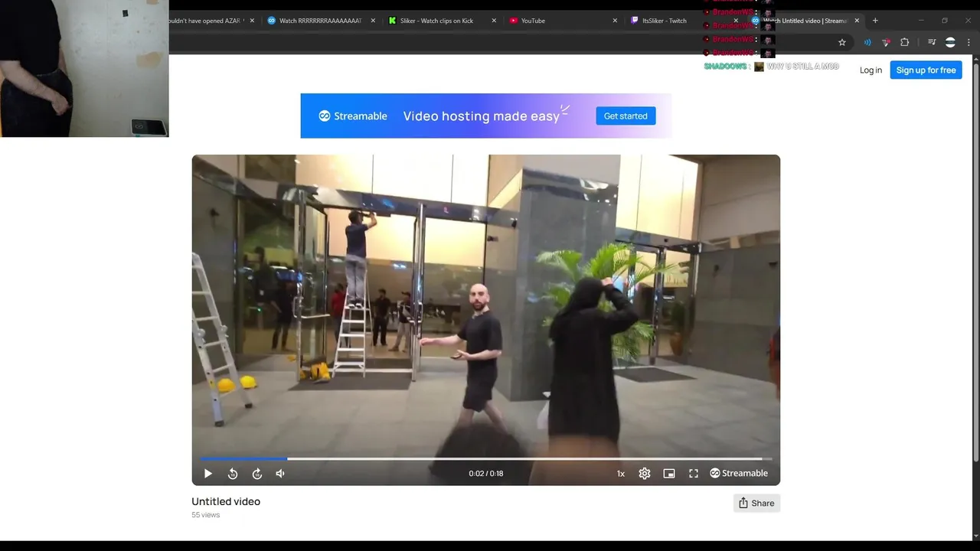Seek along the video progress bar
980x551 pixels.
486,459
